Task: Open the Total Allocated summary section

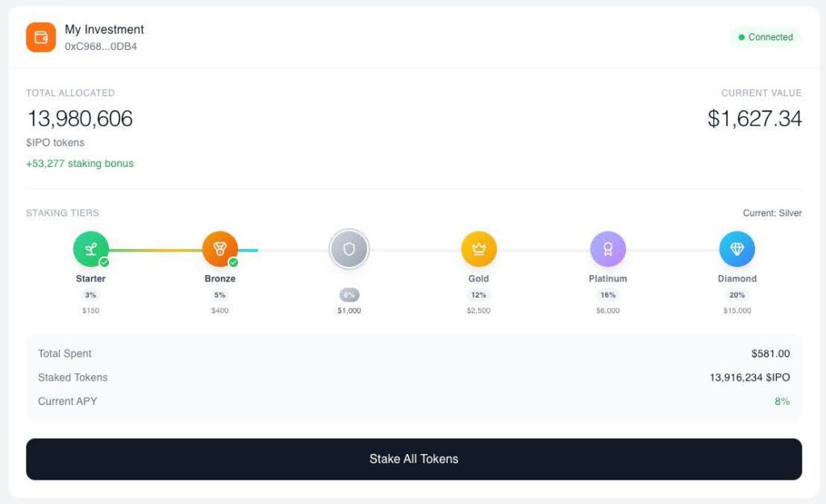Action: [x=69, y=93]
